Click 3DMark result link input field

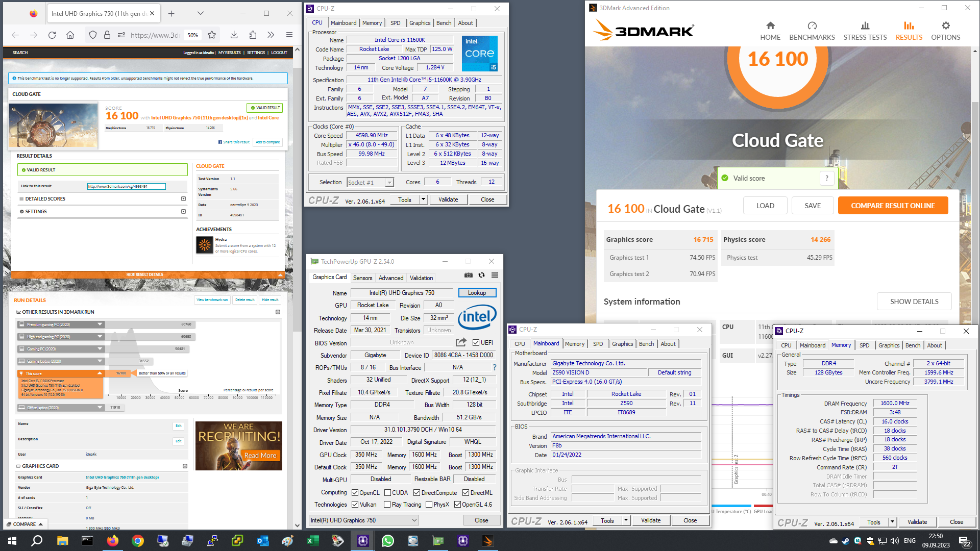[x=127, y=186]
